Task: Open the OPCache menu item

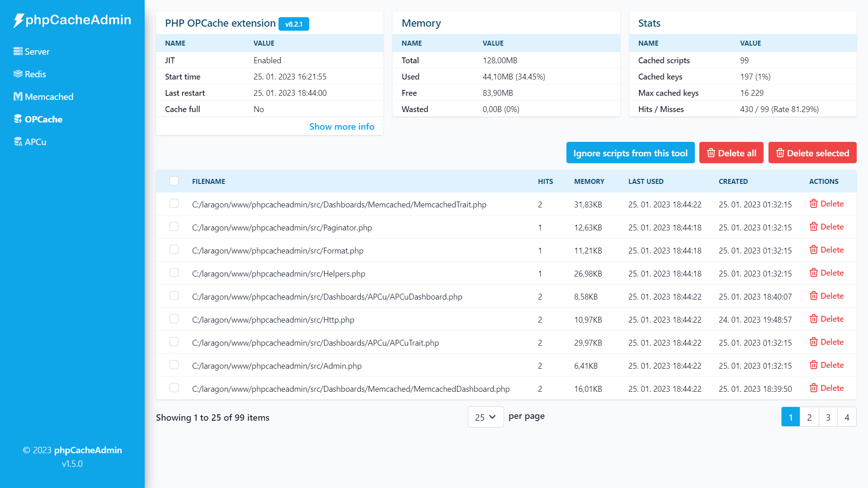Action: (x=43, y=119)
